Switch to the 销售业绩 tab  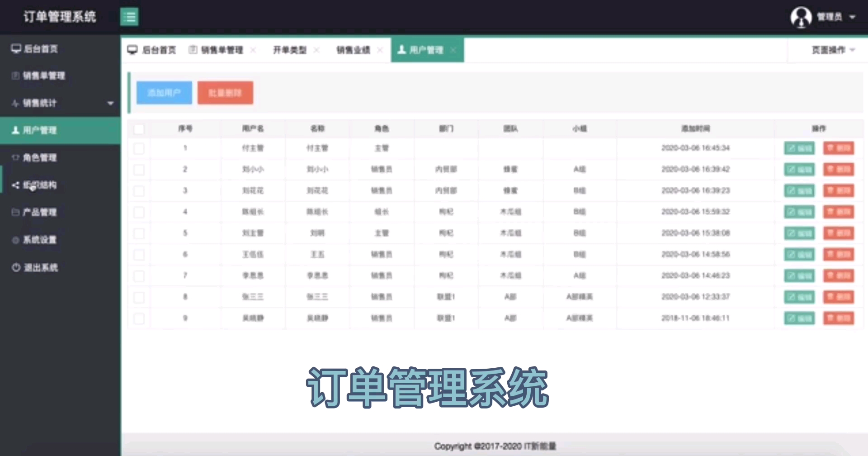353,50
